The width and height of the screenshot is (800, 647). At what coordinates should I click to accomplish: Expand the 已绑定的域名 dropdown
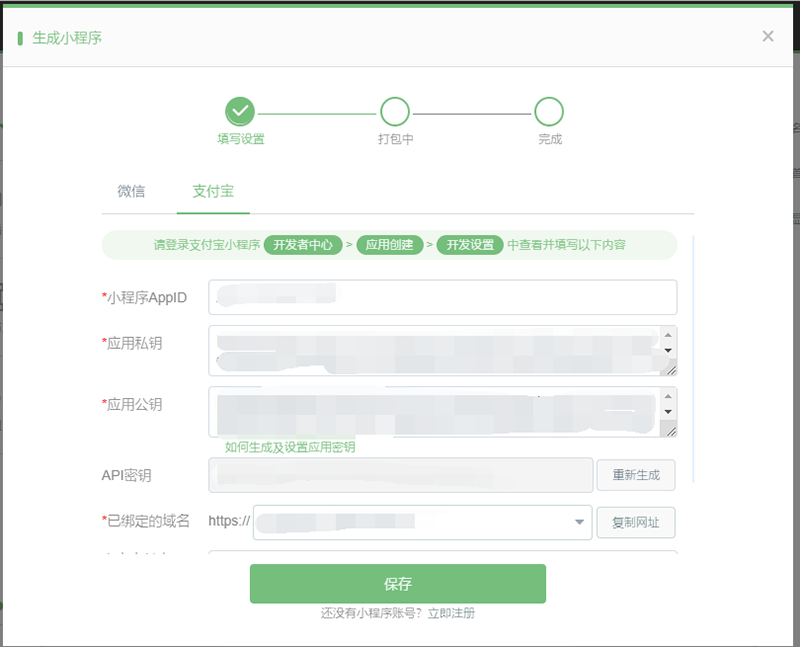579,522
